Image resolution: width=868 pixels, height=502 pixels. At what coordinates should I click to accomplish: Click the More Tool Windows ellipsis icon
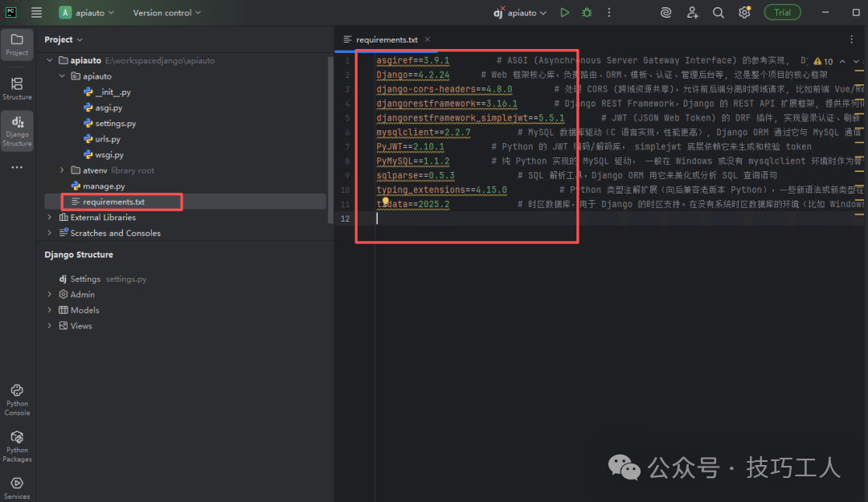pos(18,167)
